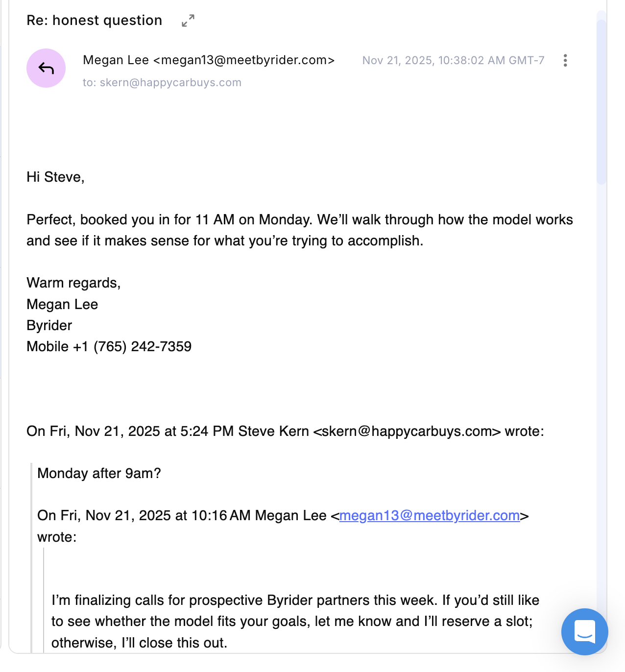The height and width of the screenshot is (672, 625).
Task: Click the "Megan Lee" signature name
Action: tap(62, 304)
